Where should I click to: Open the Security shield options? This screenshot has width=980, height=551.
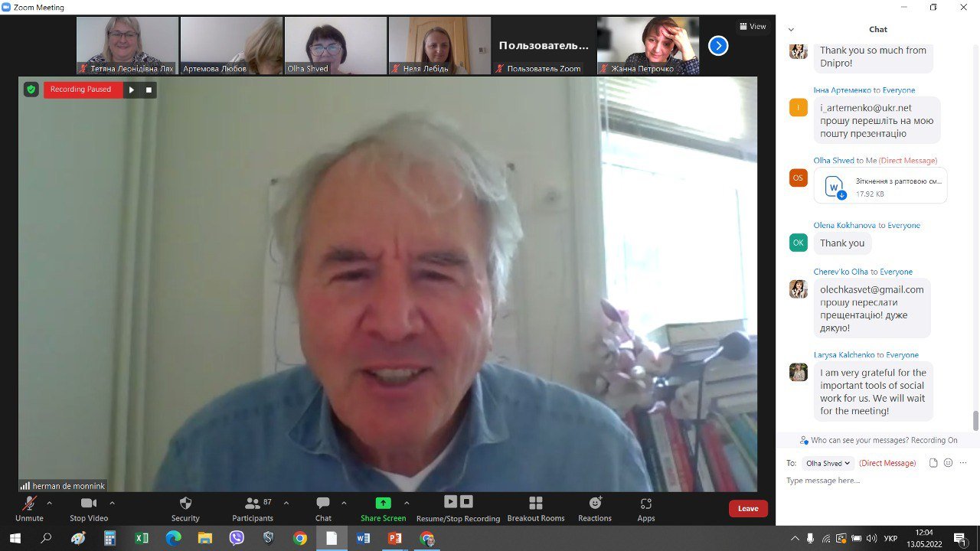click(x=185, y=504)
